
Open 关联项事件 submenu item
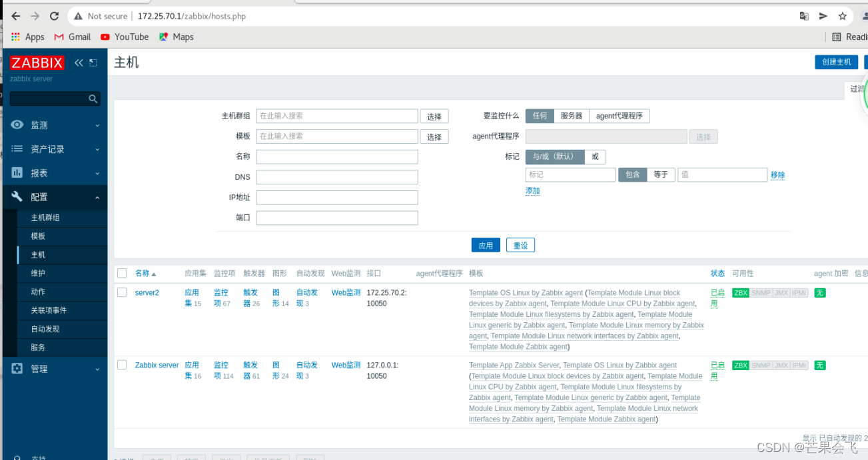coord(49,311)
